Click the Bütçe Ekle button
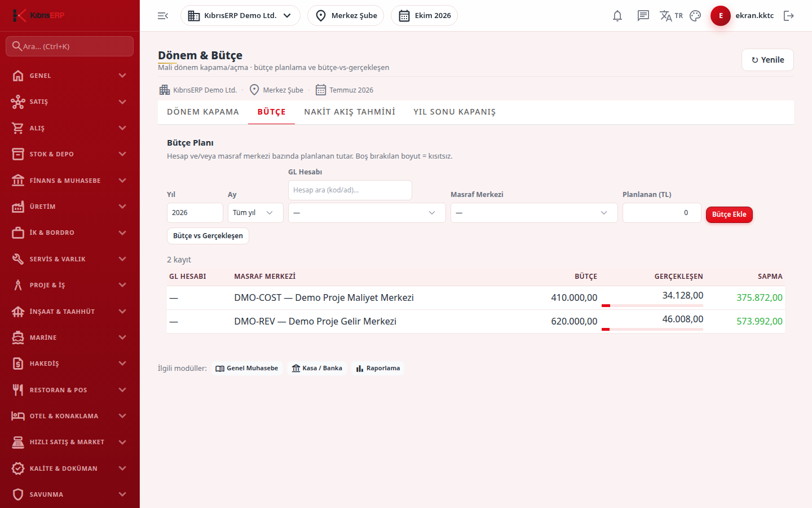Image resolution: width=812 pixels, height=508 pixels. (729, 214)
